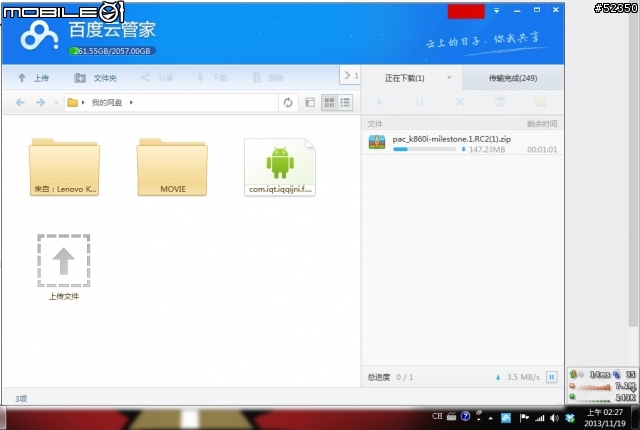Click the 3项 status bar item count
The height and width of the screenshot is (430, 640).
21,399
